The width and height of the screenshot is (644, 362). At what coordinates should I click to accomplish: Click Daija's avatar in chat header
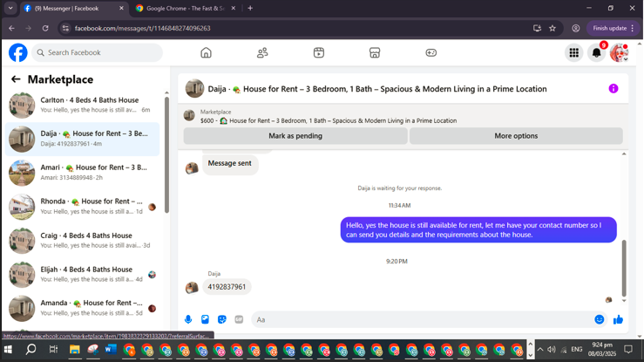pyautogui.click(x=194, y=88)
